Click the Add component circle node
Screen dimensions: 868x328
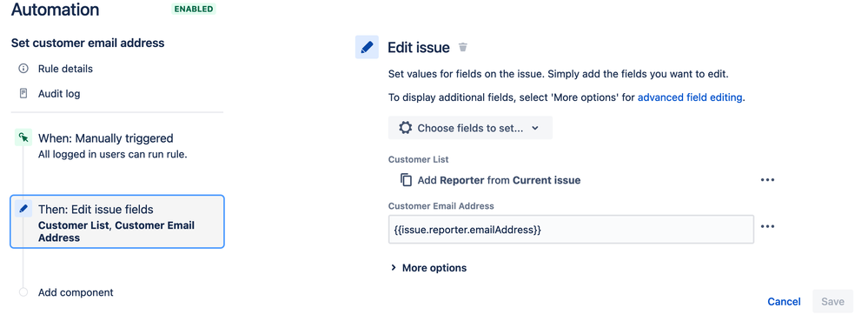click(x=23, y=292)
